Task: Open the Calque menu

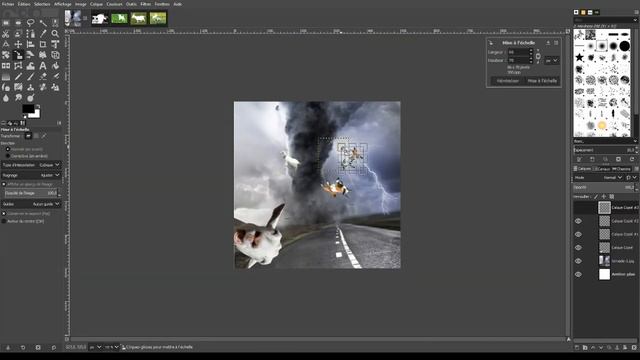Action: pyautogui.click(x=96, y=4)
